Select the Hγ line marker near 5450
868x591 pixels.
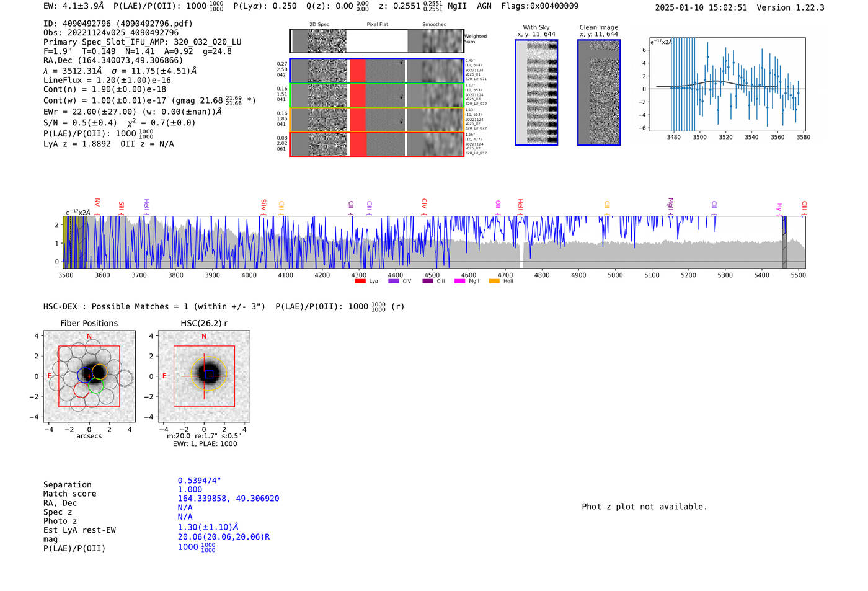click(779, 208)
